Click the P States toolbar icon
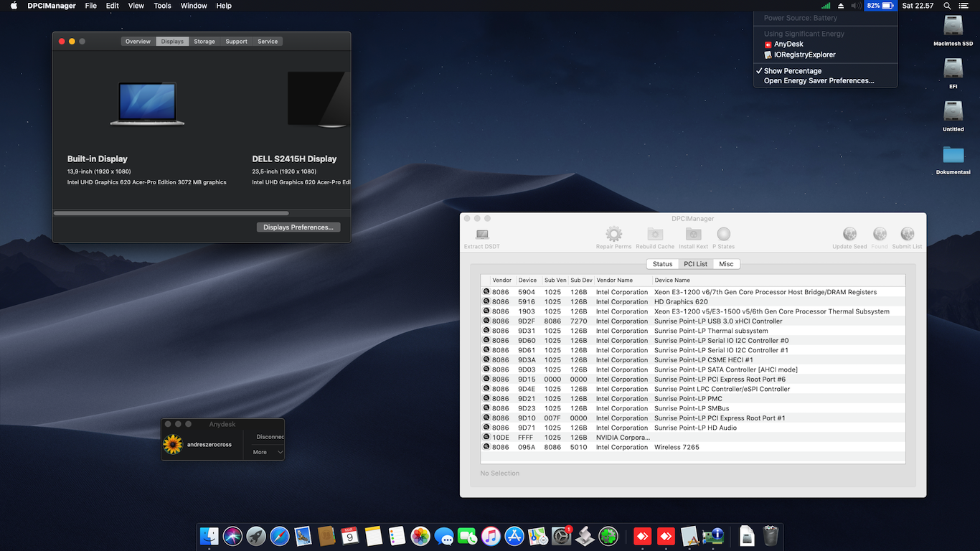The height and width of the screenshot is (551, 980). [x=723, y=234]
